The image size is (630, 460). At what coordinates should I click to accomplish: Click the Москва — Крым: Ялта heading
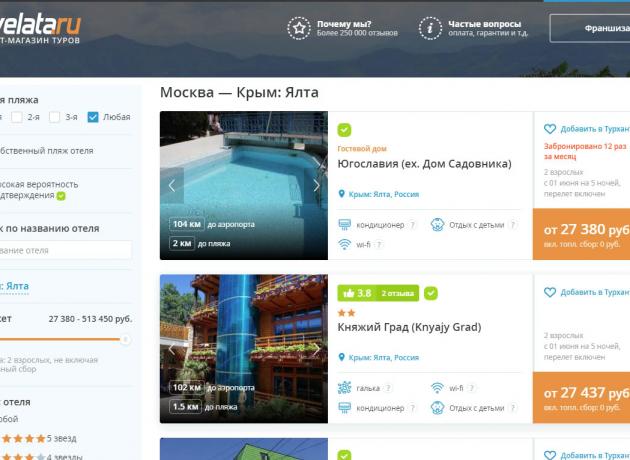239,92
